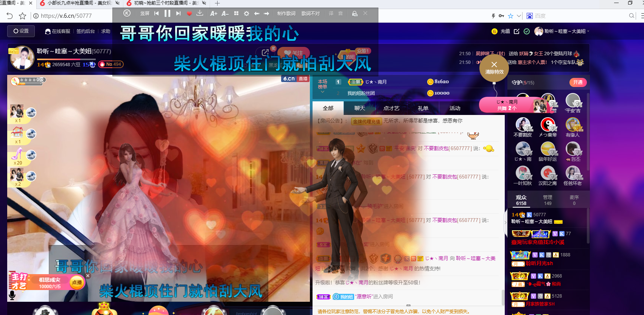
Task: Open guardian 一叶知秋 avatar
Action: 523,173
